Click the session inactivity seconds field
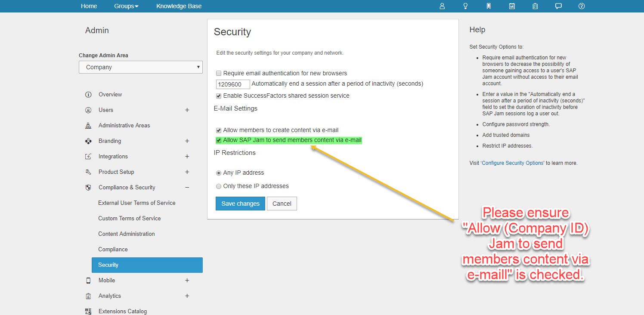This screenshot has height=315, width=644. pyautogui.click(x=233, y=84)
